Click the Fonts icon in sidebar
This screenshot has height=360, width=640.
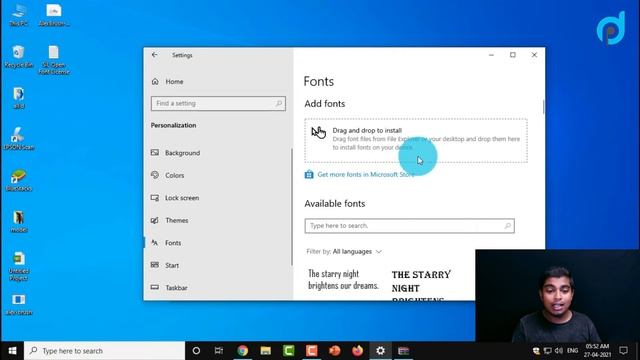point(155,242)
